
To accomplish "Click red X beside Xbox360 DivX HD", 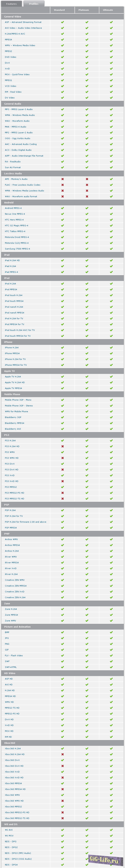I will (62, 766).
